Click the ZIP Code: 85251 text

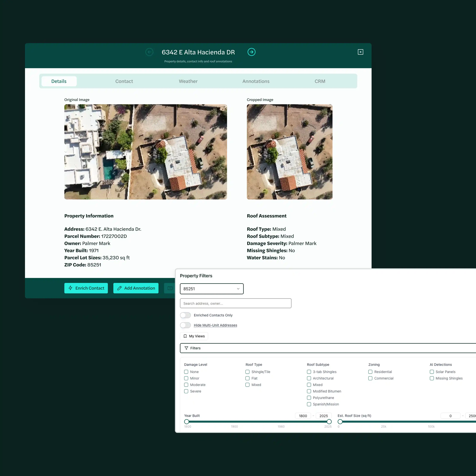[x=83, y=265]
